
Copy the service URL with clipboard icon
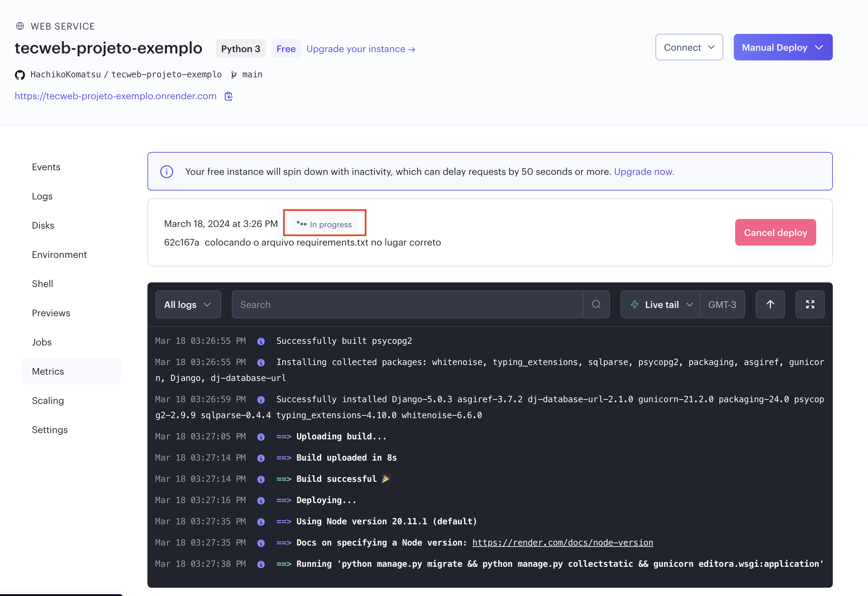click(x=229, y=96)
